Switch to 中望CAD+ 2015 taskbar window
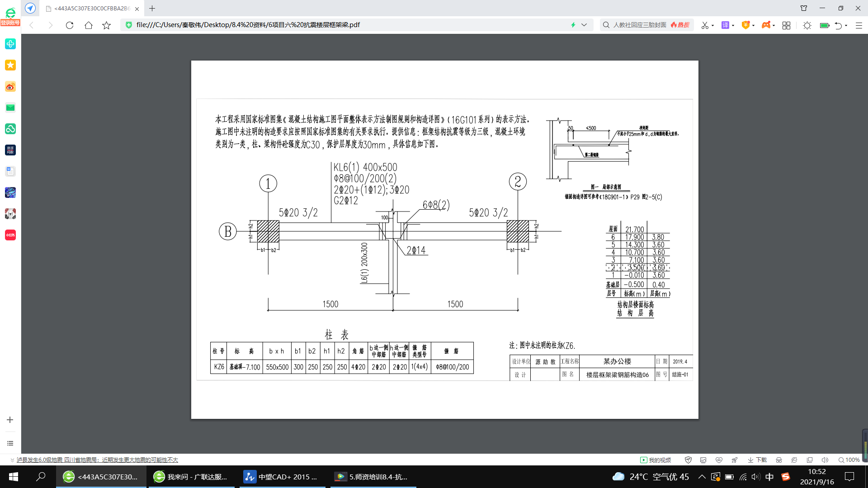The image size is (868, 488). pyautogui.click(x=283, y=477)
